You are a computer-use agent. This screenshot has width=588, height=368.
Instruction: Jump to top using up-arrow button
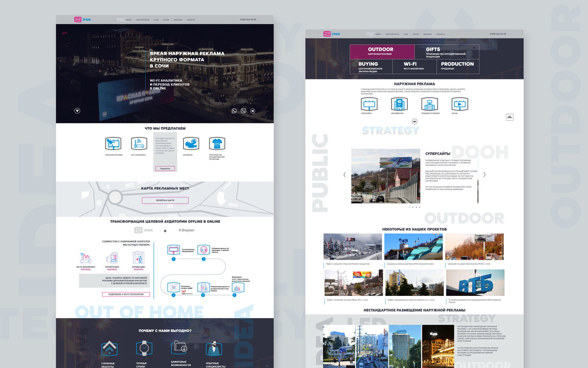click(510, 117)
